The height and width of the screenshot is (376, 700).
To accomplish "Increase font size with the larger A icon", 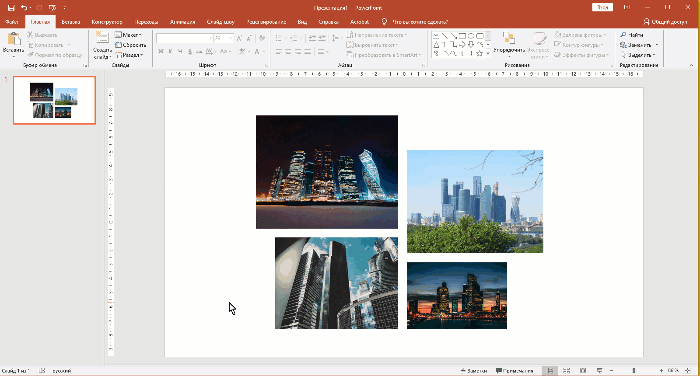I will [239, 38].
